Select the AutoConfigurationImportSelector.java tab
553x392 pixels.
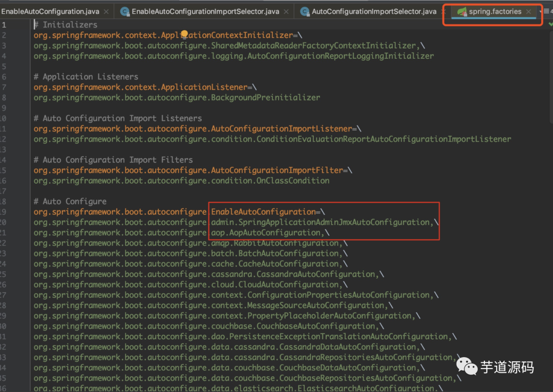(x=374, y=12)
